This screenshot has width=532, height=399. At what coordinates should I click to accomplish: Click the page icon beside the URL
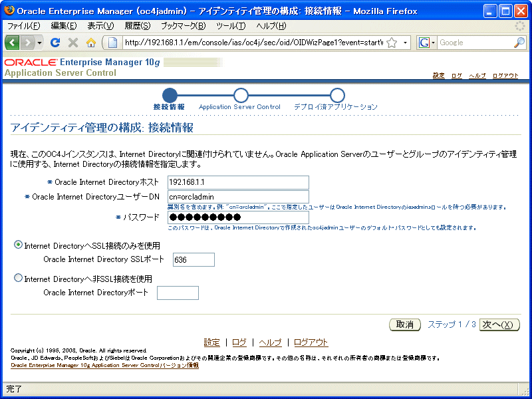[112, 43]
